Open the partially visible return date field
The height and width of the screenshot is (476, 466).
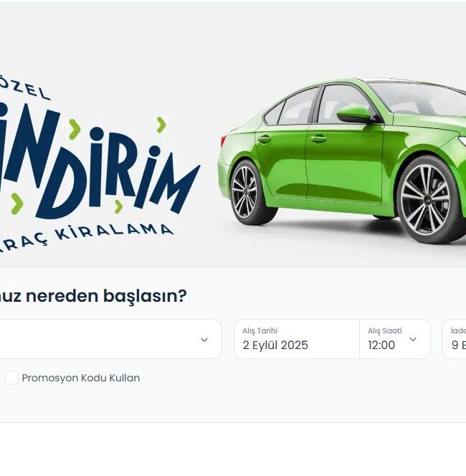pos(455,339)
